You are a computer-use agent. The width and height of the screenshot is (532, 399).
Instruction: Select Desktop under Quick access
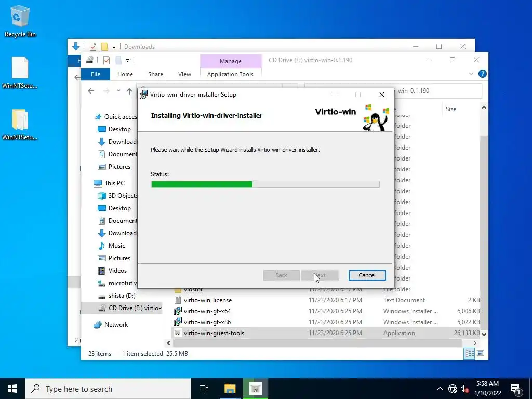point(114,129)
